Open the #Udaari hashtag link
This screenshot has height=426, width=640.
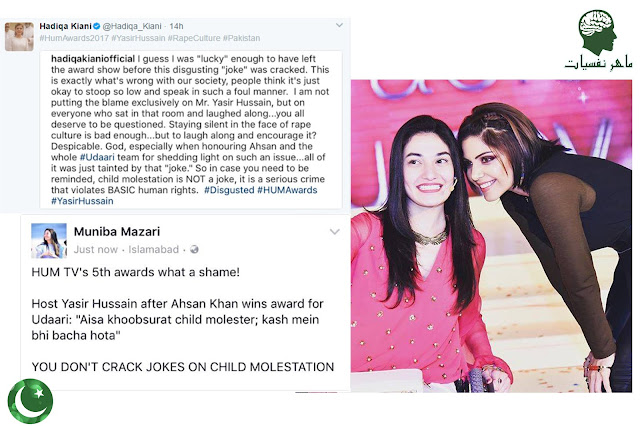[x=97, y=157]
